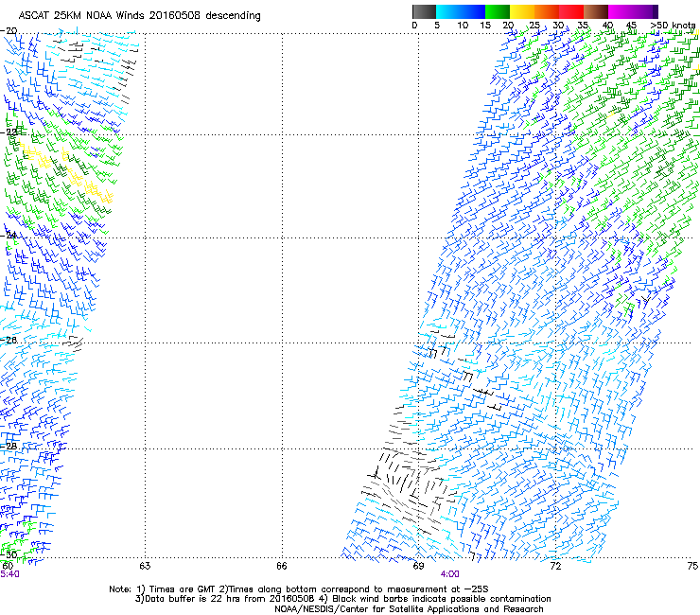Image resolution: width=700 pixels, height=615 pixels.
Task: Click the legend label '10'
Action: point(463,26)
